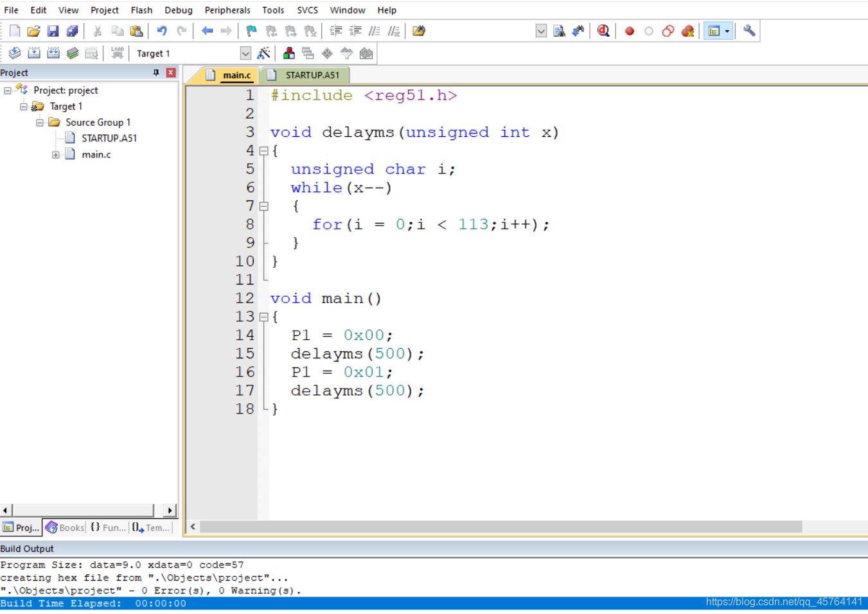The image size is (868, 614).
Task: Open Configuration with the wrench icon
Action: [x=749, y=31]
